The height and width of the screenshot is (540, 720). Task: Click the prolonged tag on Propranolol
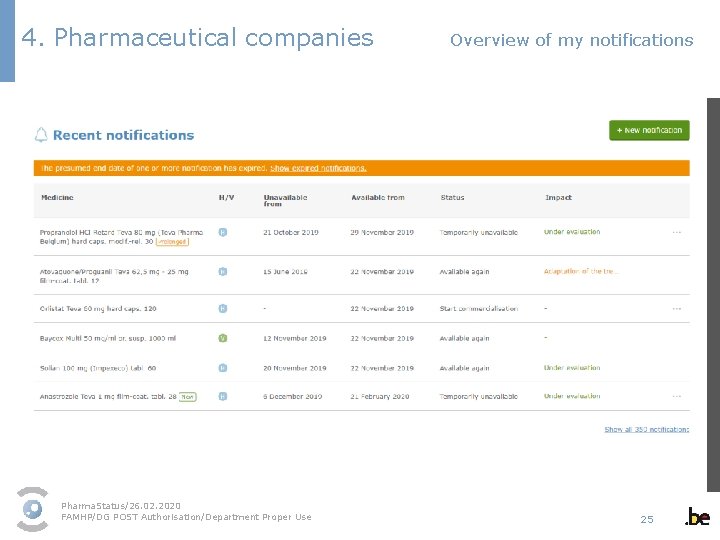click(x=171, y=241)
